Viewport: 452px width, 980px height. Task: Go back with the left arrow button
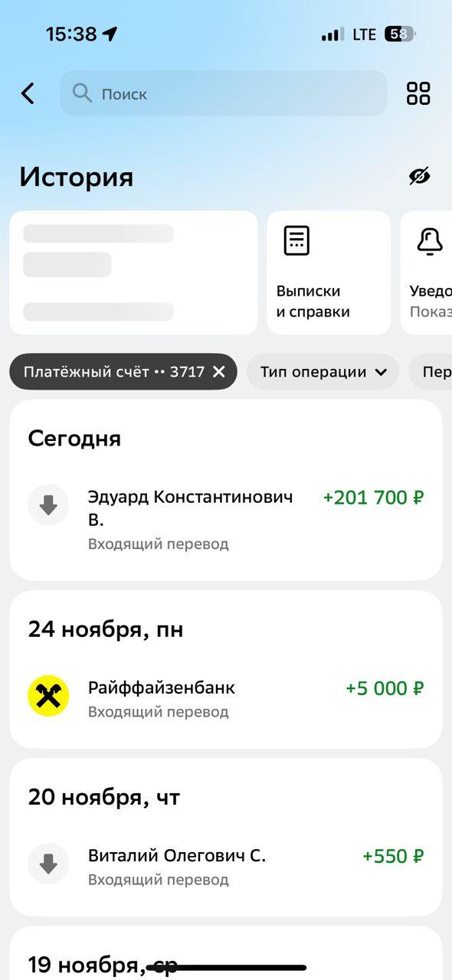click(x=28, y=93)
